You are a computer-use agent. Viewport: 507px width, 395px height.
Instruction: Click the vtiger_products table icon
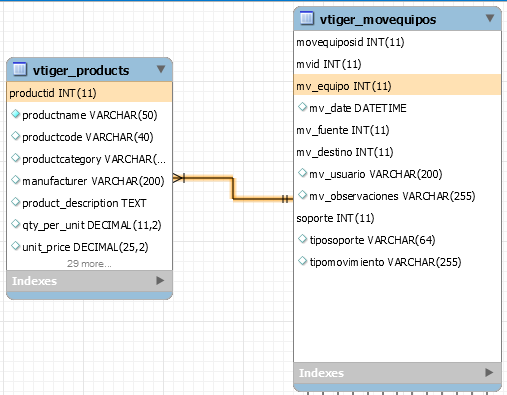click(20, 69)
